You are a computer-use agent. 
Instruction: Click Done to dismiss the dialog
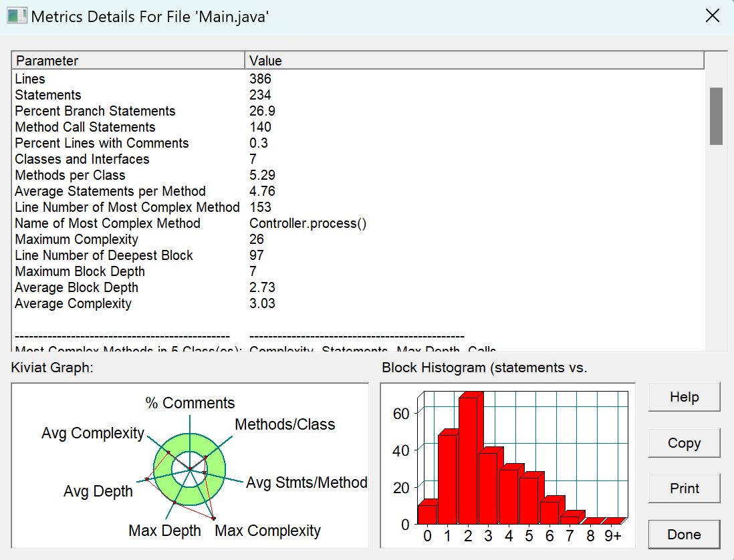pyautogui.click(x=684, y=534)
